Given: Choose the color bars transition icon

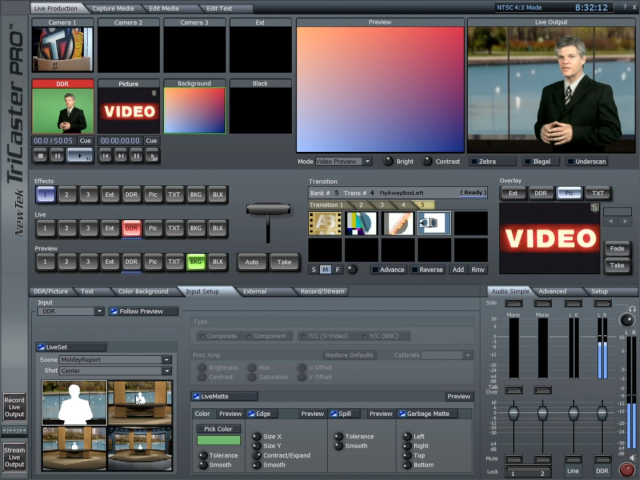Looking at the screenshot, I should coord(361,223).
